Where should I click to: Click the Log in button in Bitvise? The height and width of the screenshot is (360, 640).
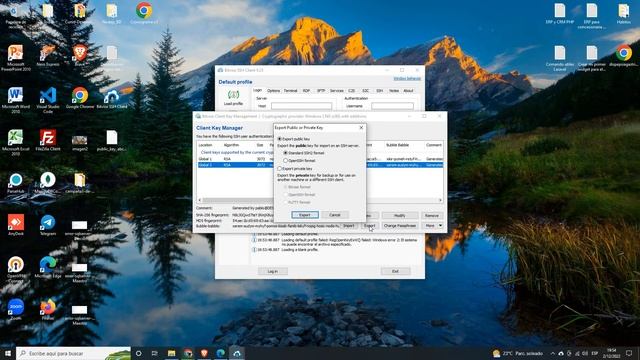coord(273,271)
